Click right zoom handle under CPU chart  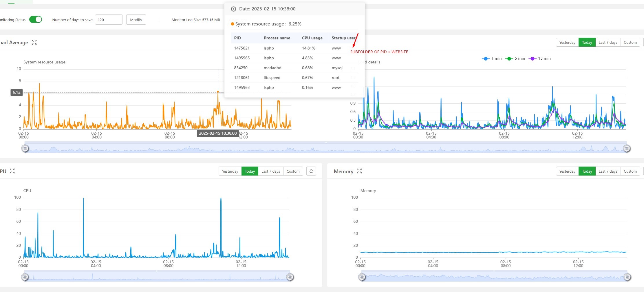pos(290,277)
